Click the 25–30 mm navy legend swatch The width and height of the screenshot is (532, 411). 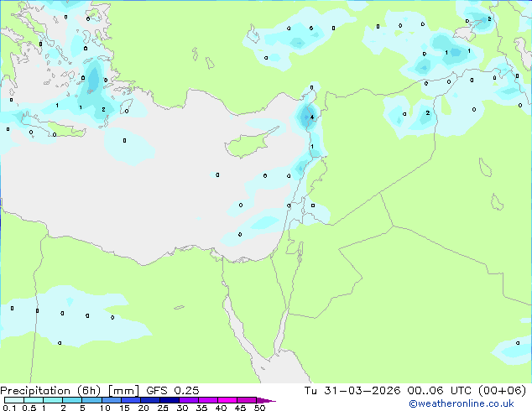[169, 400]
